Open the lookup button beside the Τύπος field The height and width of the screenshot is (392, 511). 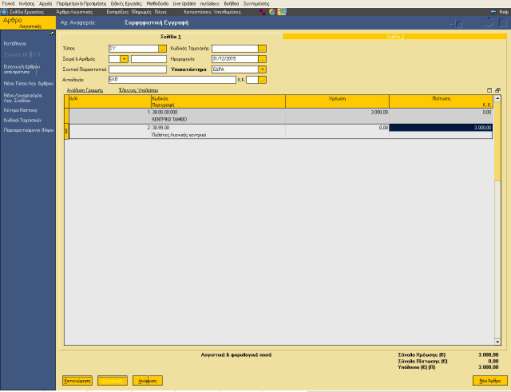click(162, 49)
